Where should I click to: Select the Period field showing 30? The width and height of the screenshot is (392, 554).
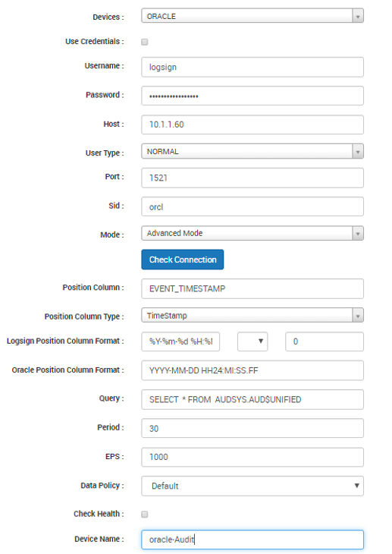[252, 428]
